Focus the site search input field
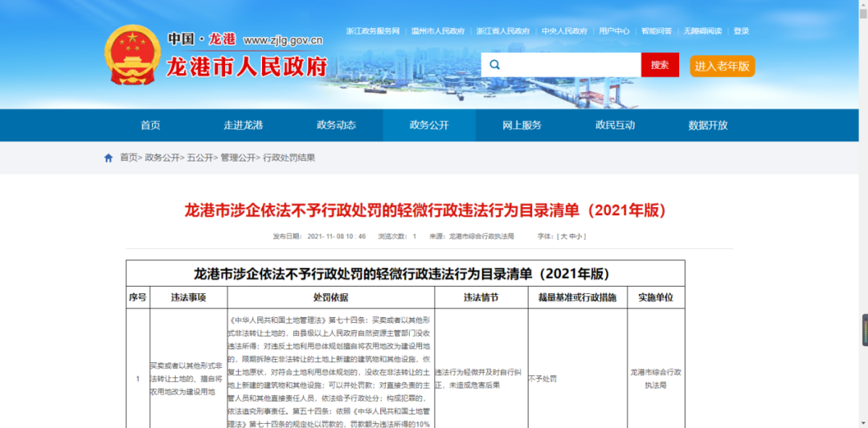This screenshot has width=868, height=428. point(561,65)
